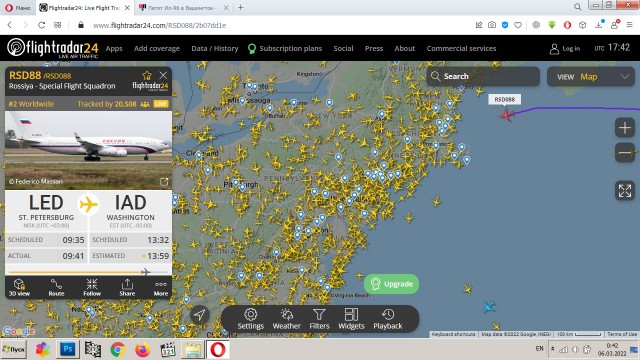Click the green Upgrade button
Viewport: 640px width, 360px height.
pyautogui.click(x=391, y=284)
